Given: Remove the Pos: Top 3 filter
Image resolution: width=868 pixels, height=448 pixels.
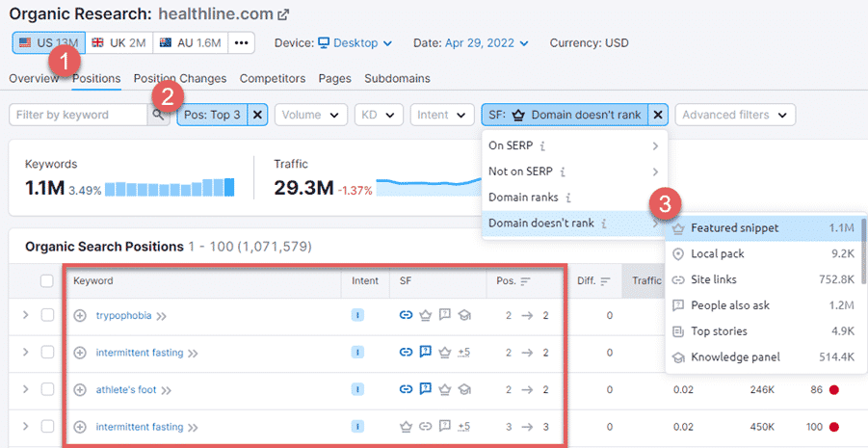Looking at the screenshot, I should point(257,115).
